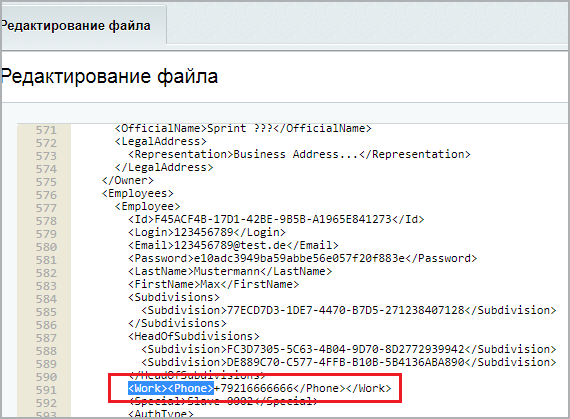
Task: Click the Email 123456789@test.de value
Action: click(x=230, y=245)
